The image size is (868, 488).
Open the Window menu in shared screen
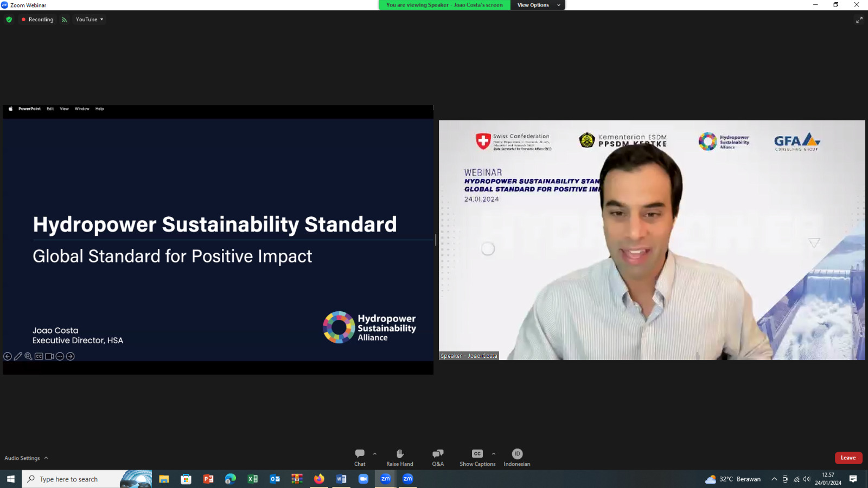click(82, 109)
